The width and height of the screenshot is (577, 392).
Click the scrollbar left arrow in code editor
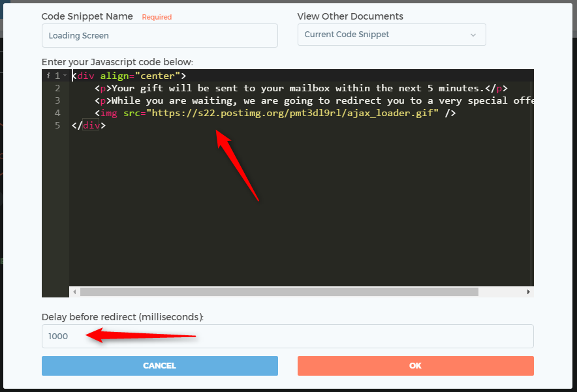click(x=74, y=292)
